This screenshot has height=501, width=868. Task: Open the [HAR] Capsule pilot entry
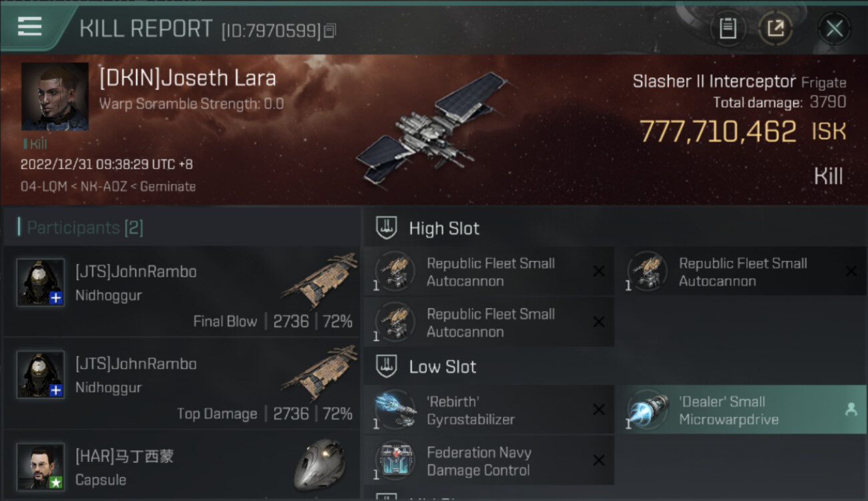(182, 466)
